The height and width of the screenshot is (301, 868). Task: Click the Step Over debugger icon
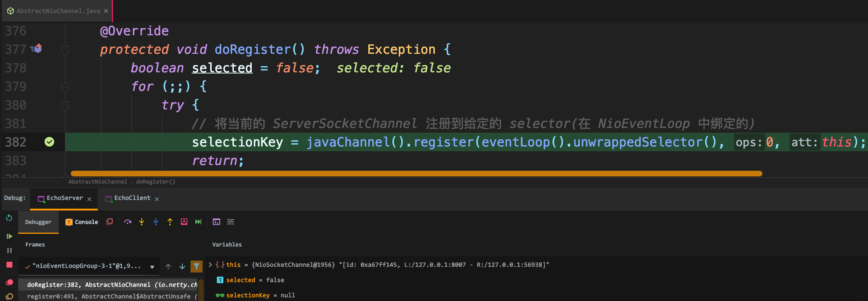(127, 222)
